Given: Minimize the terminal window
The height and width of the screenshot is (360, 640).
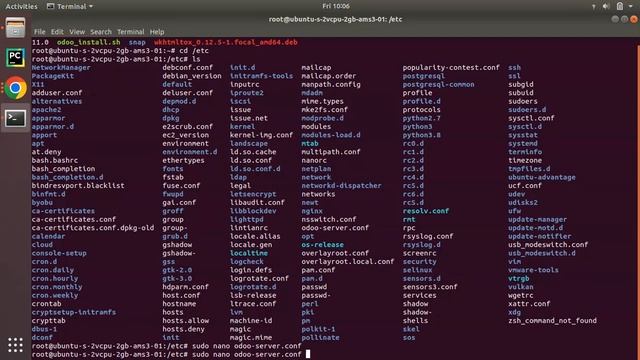Looking at the screenshot, I should 615,19.
